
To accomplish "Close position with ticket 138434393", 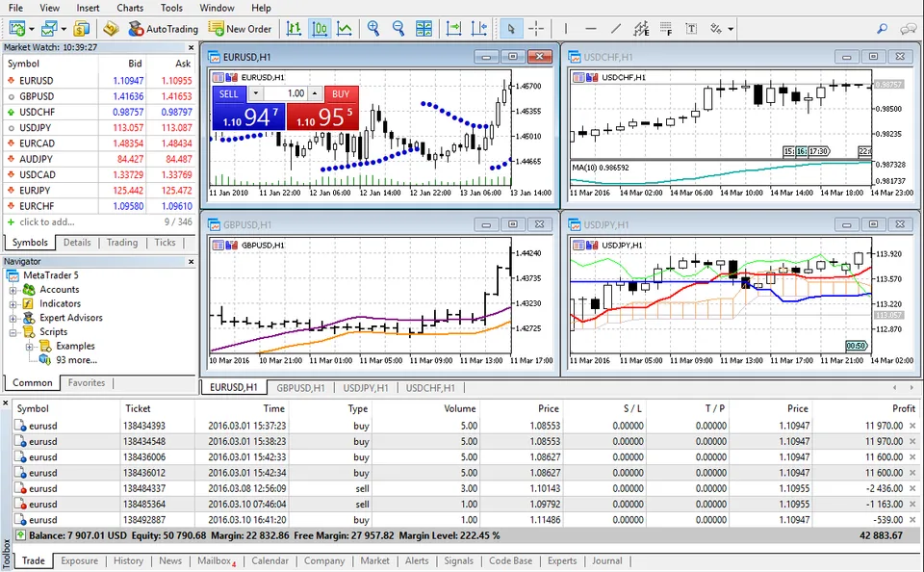I will click(x=912, y=426).
